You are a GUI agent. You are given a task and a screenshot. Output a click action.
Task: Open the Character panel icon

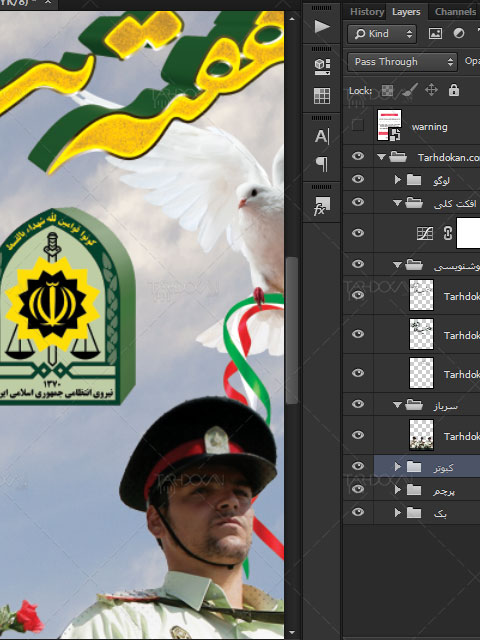coord(322,136)
